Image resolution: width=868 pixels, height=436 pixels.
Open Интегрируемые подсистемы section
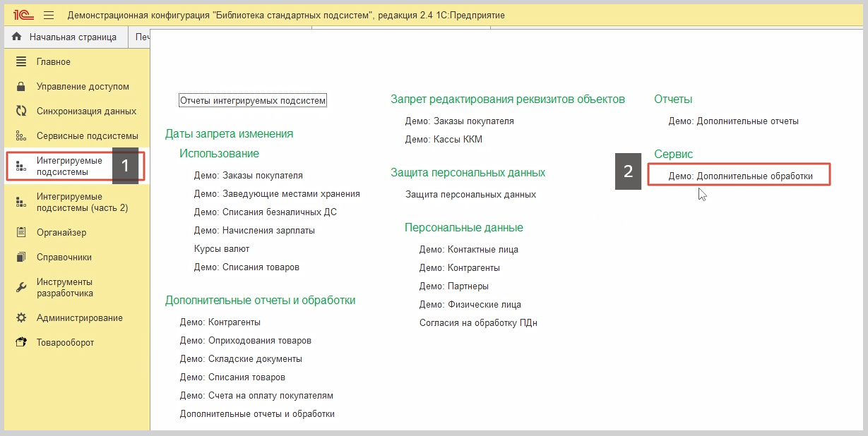point(69,166)
